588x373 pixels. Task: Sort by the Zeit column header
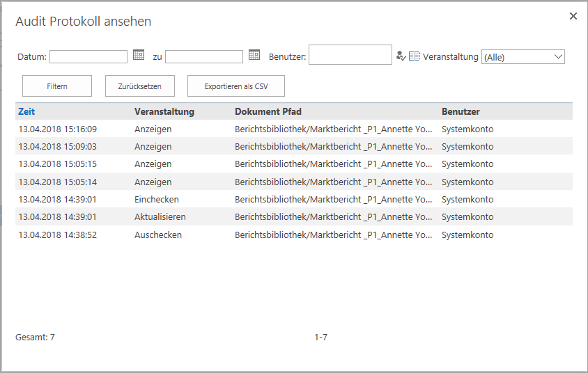click(x=26, y=111)
